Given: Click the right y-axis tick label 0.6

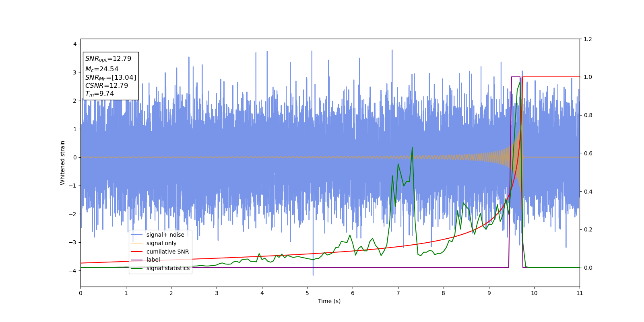Looking at the screenshot, I should (588, 153).
